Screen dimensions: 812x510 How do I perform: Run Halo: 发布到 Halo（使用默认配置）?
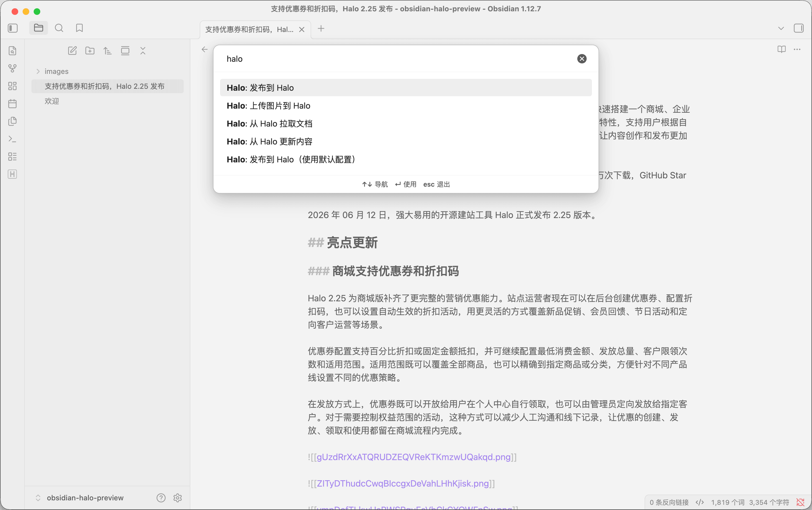tap(406, 159)
